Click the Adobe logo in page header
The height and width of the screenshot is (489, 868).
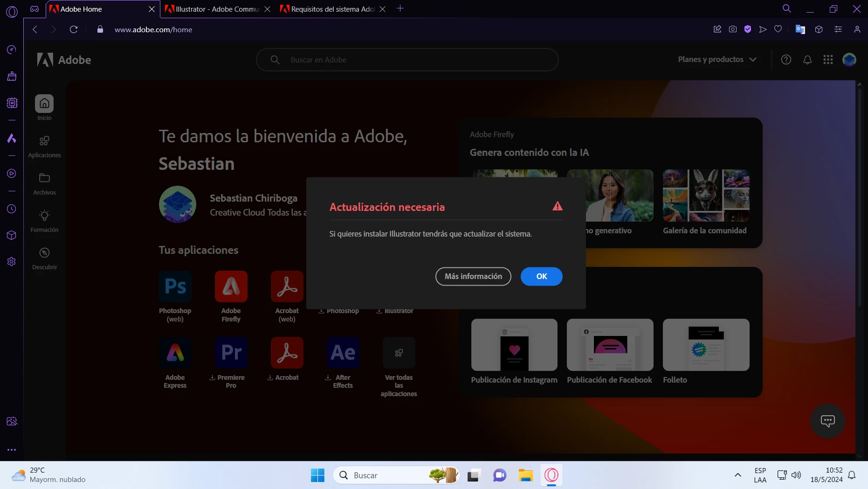(x=64, y=60)
